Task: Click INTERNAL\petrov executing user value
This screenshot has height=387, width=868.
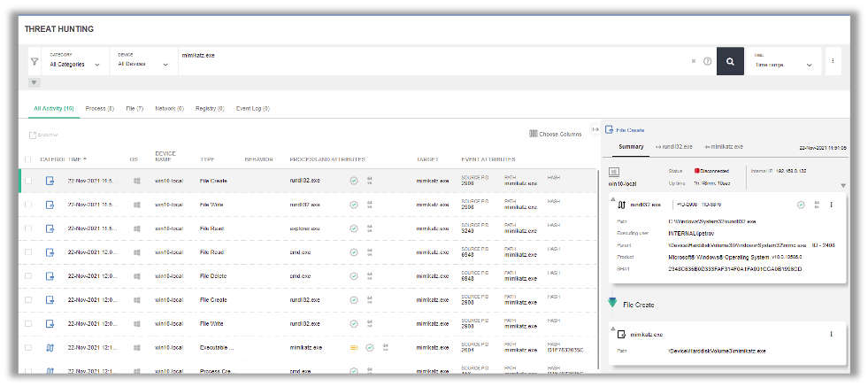Action: [693, 233]
